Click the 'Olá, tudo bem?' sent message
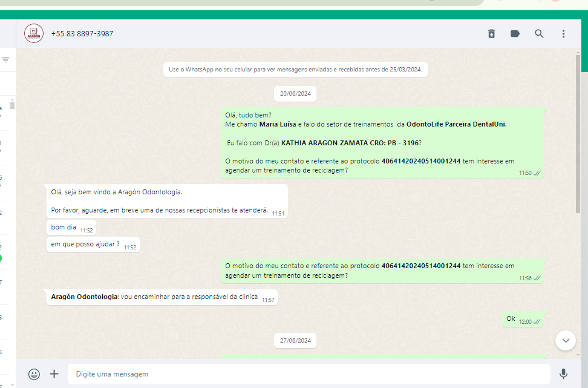This screenshot has width=588, height=388. (x=382, y=143)
